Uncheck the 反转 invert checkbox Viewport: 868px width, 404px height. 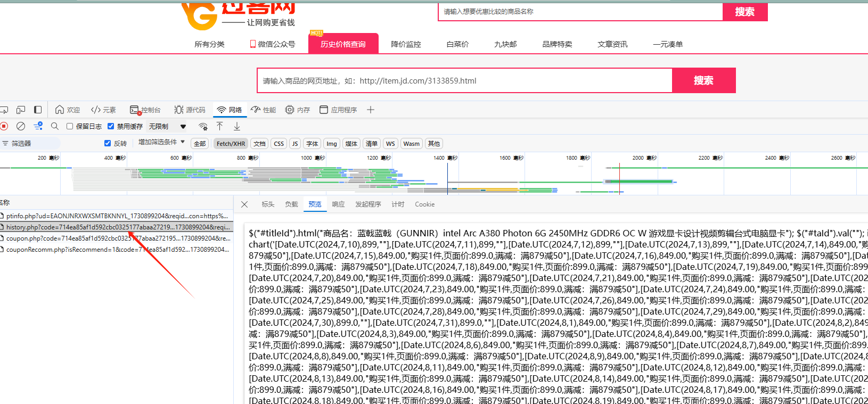click(108, 143)
